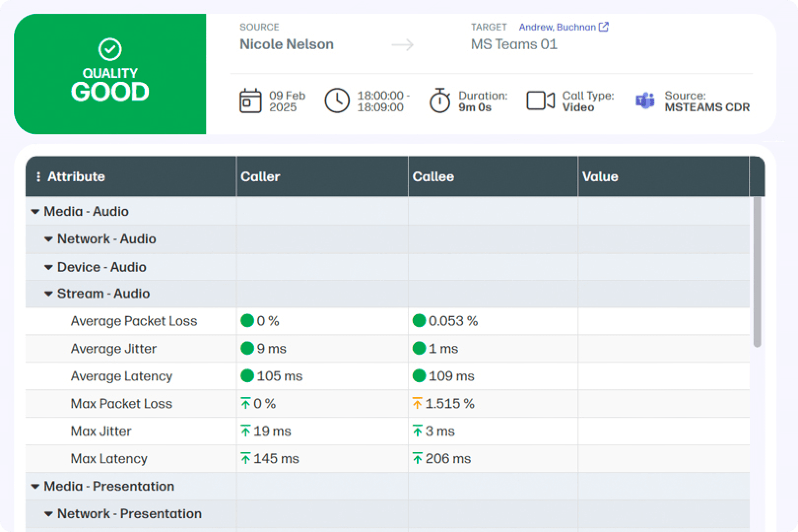This screenshot has height=532, width=798.
Task: Click the green max arrow beside Caller Max Latency
Action: [x=245, y=458]
